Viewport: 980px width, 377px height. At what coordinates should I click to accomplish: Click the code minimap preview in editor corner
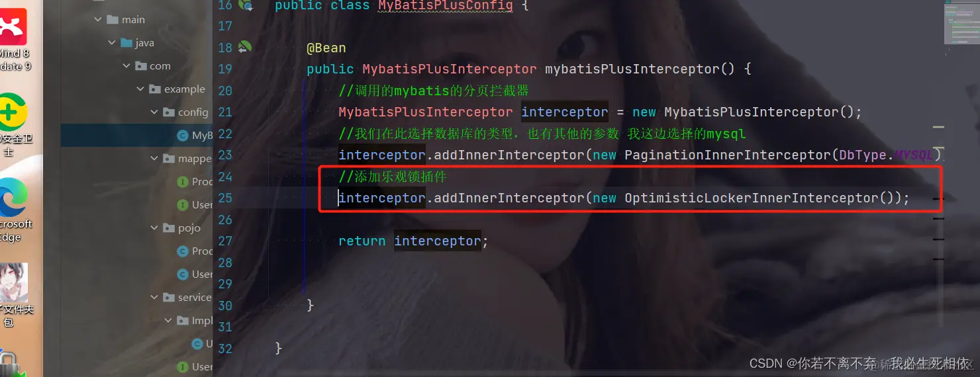point(961,22)
